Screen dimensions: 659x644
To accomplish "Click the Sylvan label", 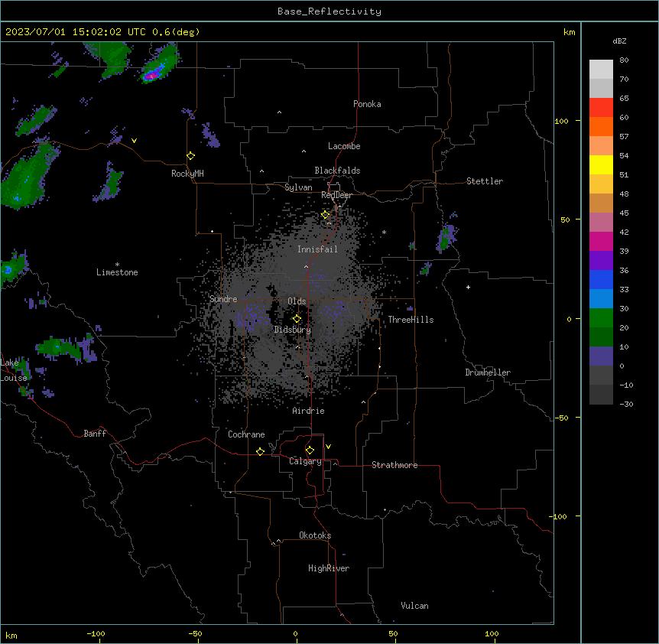I will click(298, 187).
